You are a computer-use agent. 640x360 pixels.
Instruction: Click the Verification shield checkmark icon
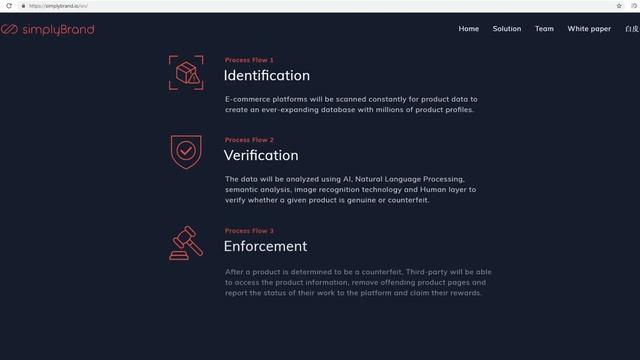pyautogui.click(x=186, y=152)
